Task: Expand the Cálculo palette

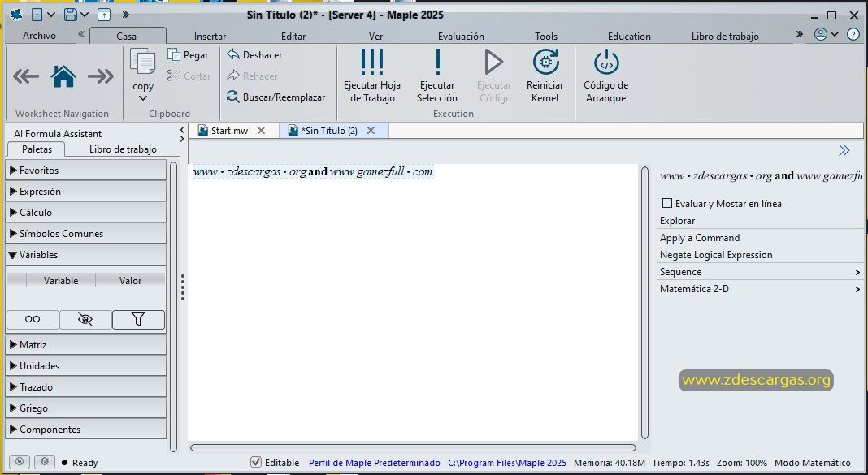Action: click(86, 213)
